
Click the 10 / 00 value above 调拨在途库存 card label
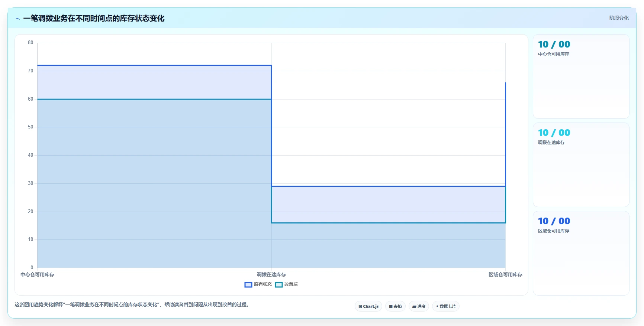pyautogui.click(x=554, y=133)
